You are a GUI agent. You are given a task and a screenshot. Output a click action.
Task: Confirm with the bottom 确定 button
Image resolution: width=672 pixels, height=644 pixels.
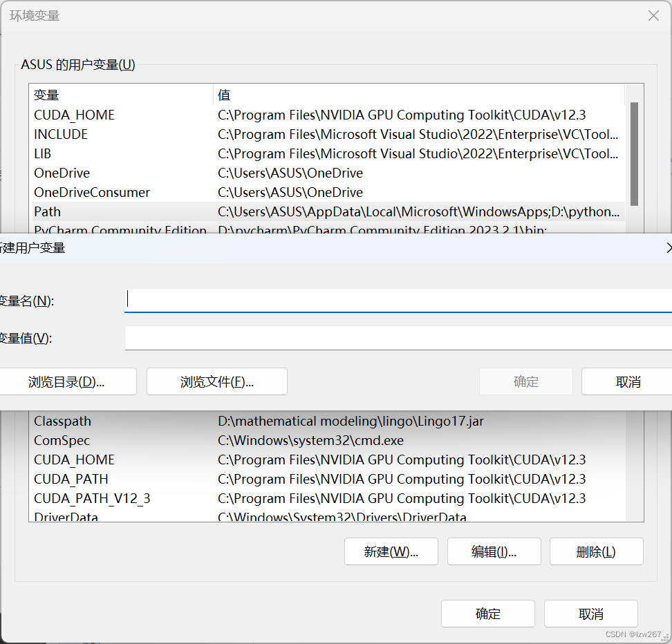(x=487, y=614)
